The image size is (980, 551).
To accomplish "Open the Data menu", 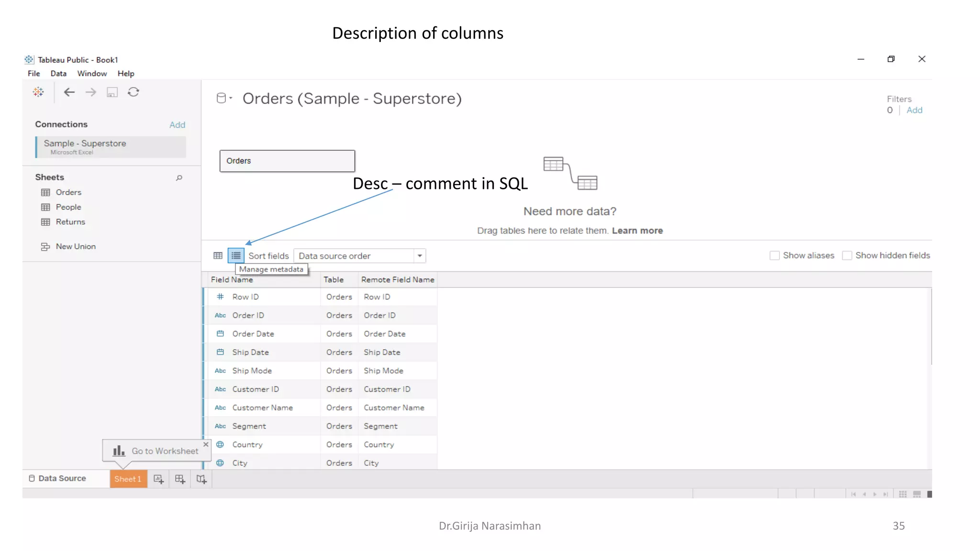I will click(58, 74).
